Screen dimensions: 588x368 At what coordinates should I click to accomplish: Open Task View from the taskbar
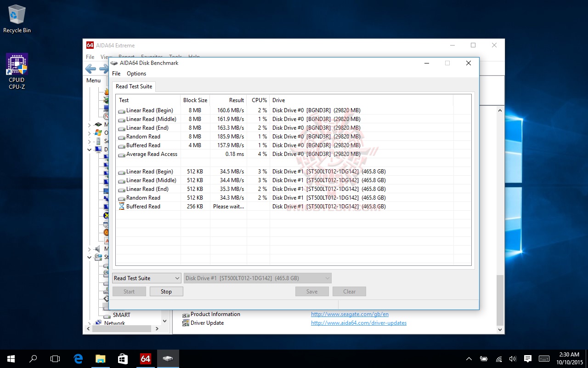point(55,359)
